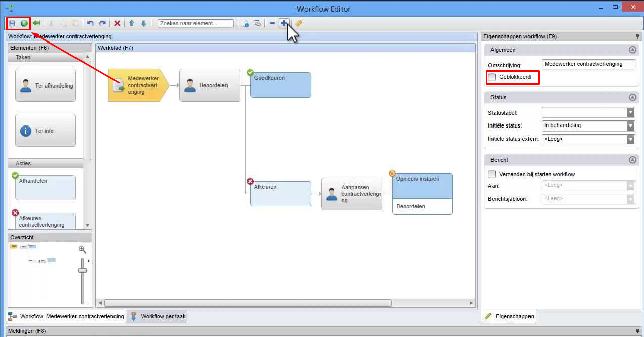Click the minus zoom out toolbar icon
This screenshot has height=337, width=644.
pyautogui.click(x=272, y=23)
